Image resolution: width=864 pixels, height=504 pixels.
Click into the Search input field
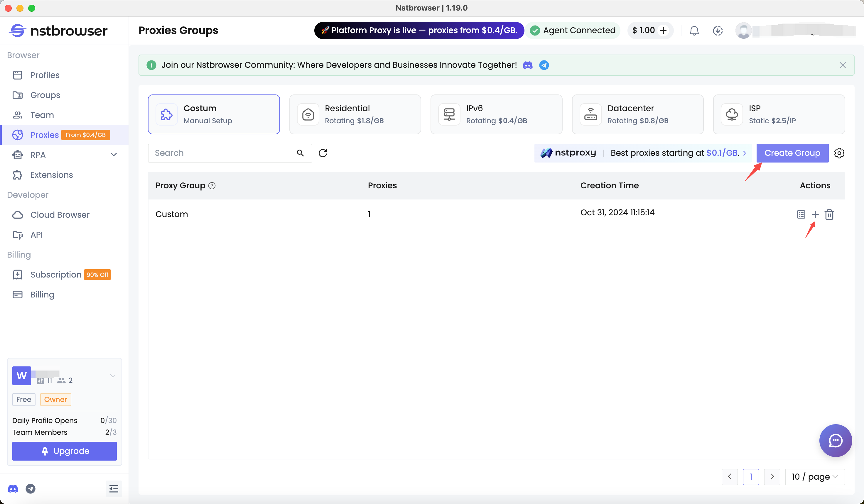pyautogui.click(x=223, y=153)
